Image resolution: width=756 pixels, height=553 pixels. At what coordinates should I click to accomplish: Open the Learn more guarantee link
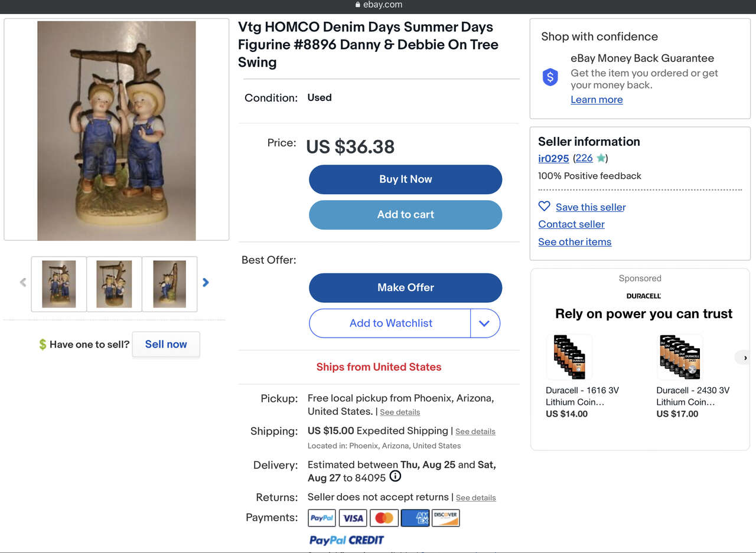point(597,100)
